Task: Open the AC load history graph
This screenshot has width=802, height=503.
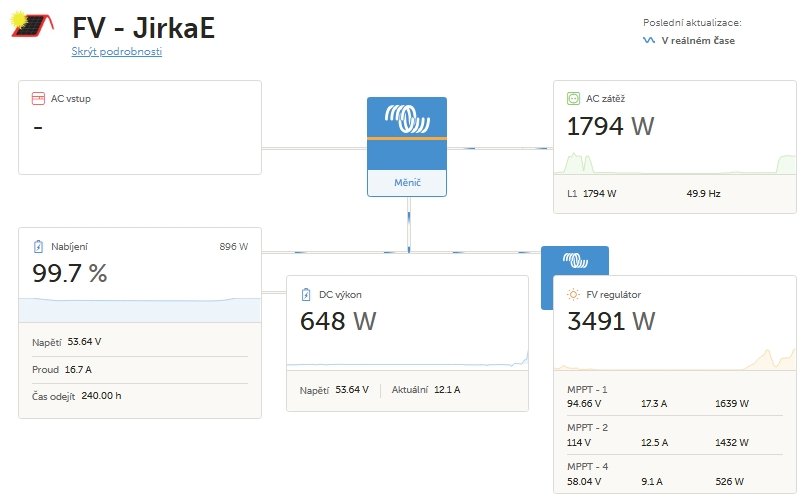Action: click(675, 163)
